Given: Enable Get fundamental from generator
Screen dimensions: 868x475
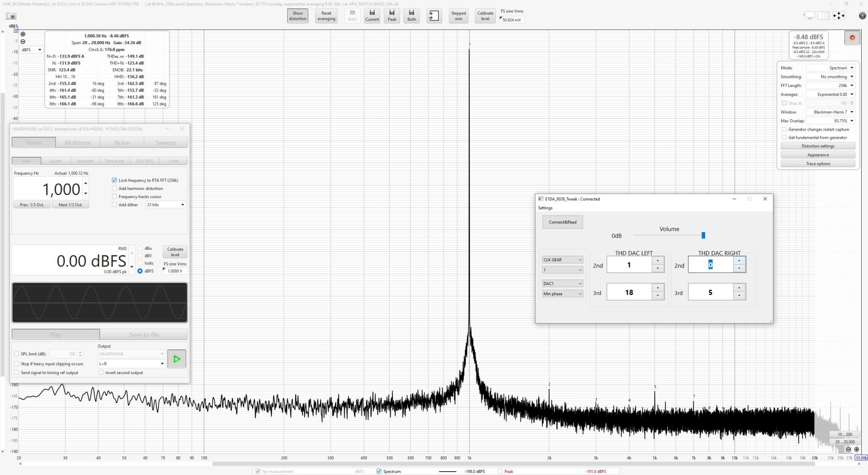Looking at the screenshot, I should (784, 137).
